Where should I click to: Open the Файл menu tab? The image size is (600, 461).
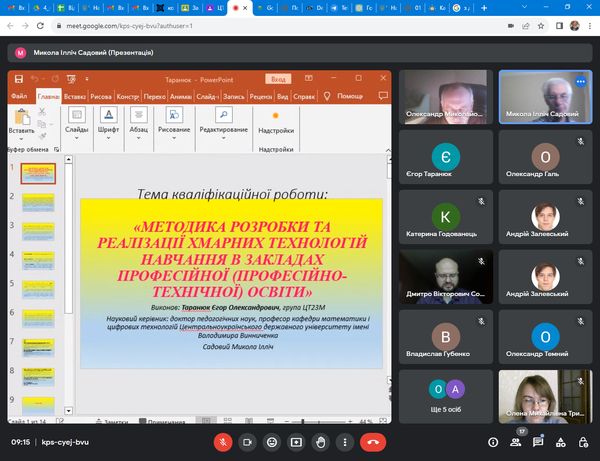point(19,97)
